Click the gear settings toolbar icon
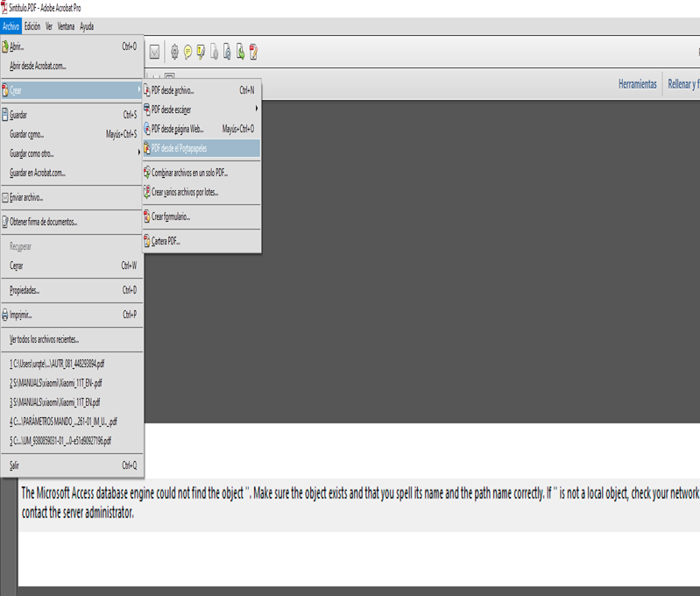The width and height of the screenshot is (700, 596). [x=174, y=53]
